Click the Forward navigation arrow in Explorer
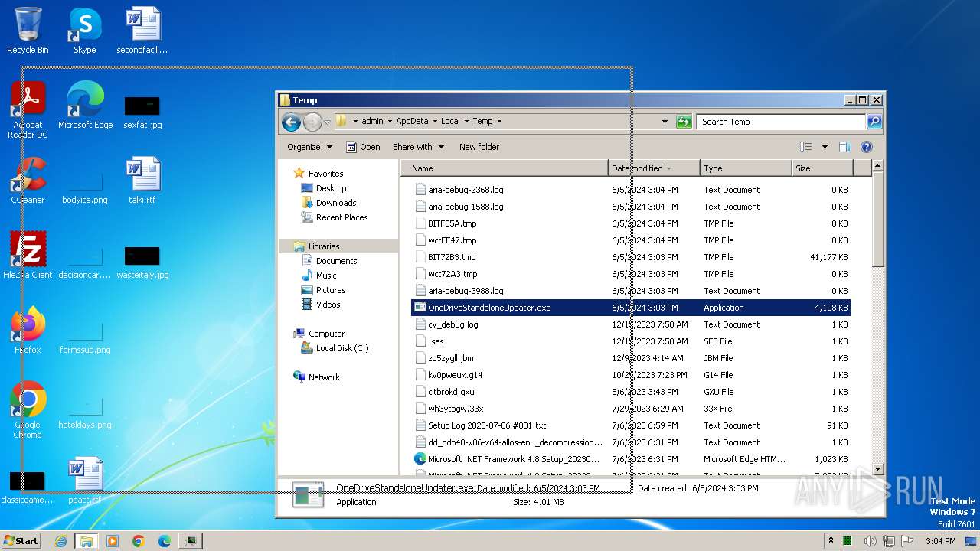This screenshot has height=551, width=980. click(312, 122)
